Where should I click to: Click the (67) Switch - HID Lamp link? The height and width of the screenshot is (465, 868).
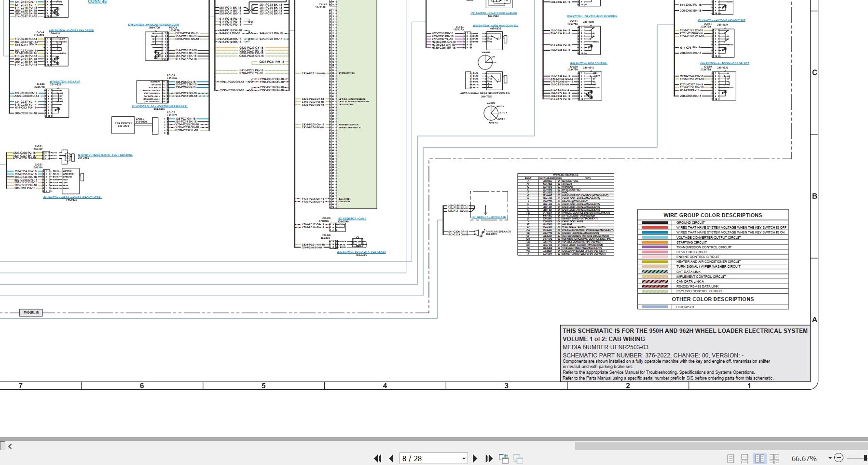click(65, 82)
